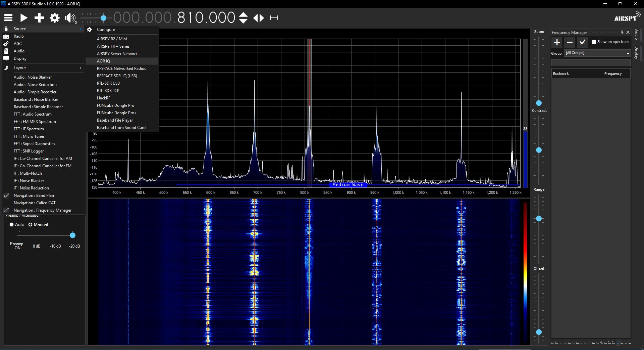Expand the Layout submenu arrow
The width and height of the screenshot is (644, 350).
80,68
